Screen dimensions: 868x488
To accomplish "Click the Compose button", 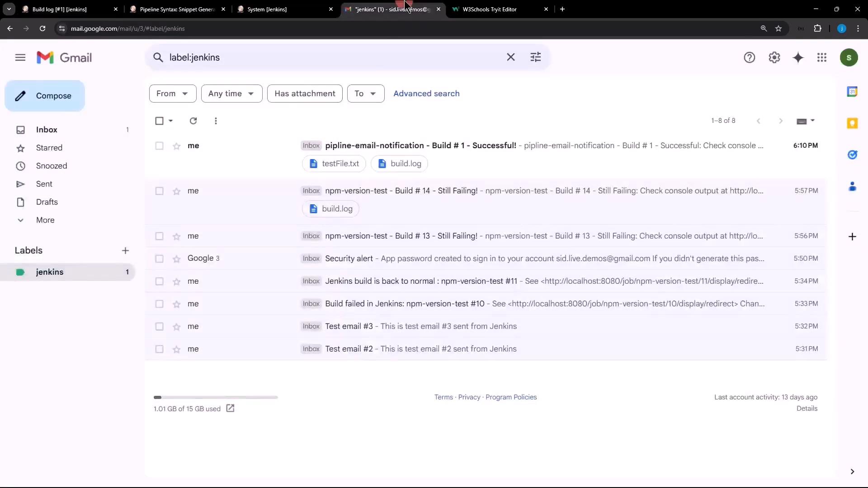I will [45, 96].
